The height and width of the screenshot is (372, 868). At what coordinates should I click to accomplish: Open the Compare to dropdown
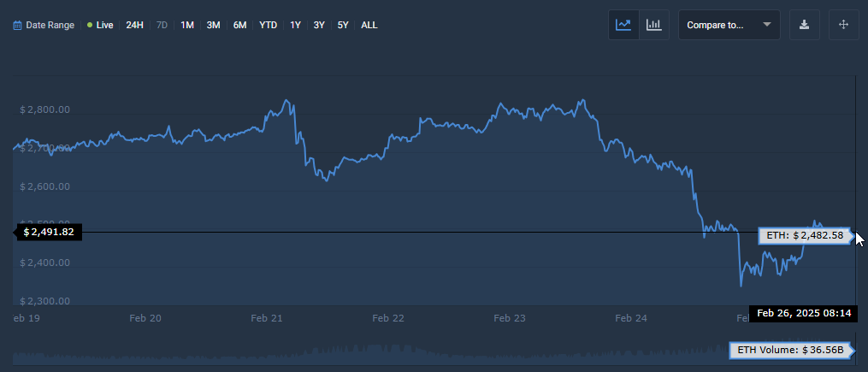729,25
